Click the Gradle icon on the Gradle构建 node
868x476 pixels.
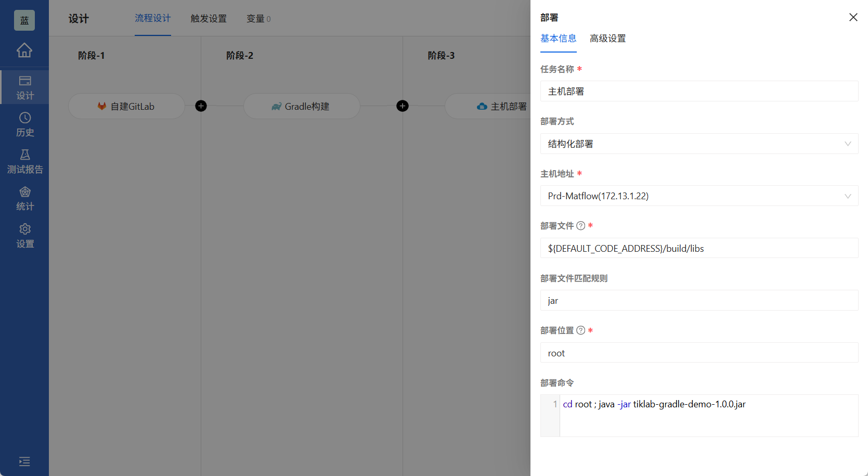(x=276, y=106)
